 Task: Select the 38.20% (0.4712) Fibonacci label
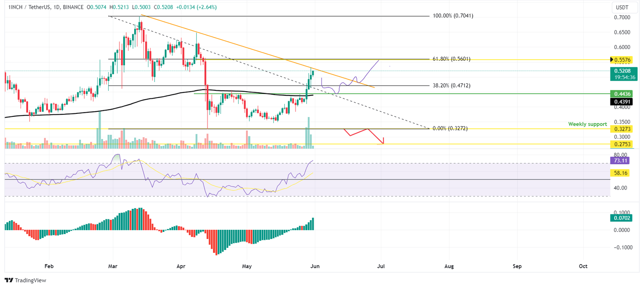pyautogui.click(x=451, y=85)
